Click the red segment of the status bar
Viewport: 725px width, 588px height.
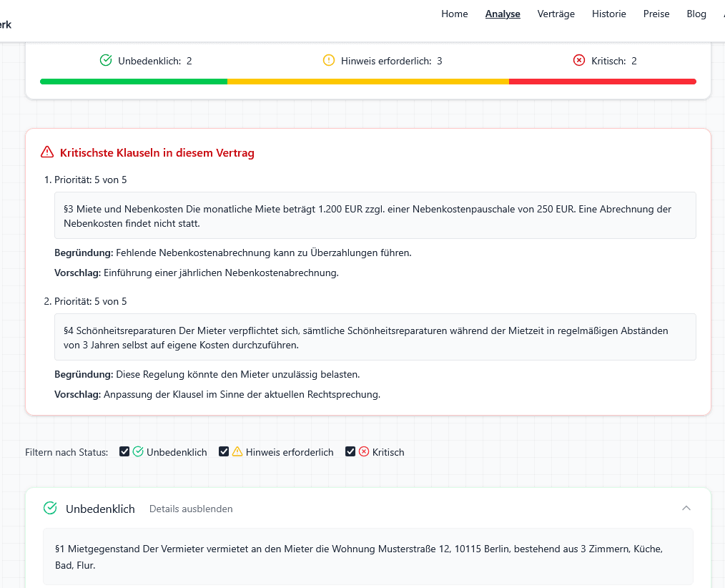point(602,82)
